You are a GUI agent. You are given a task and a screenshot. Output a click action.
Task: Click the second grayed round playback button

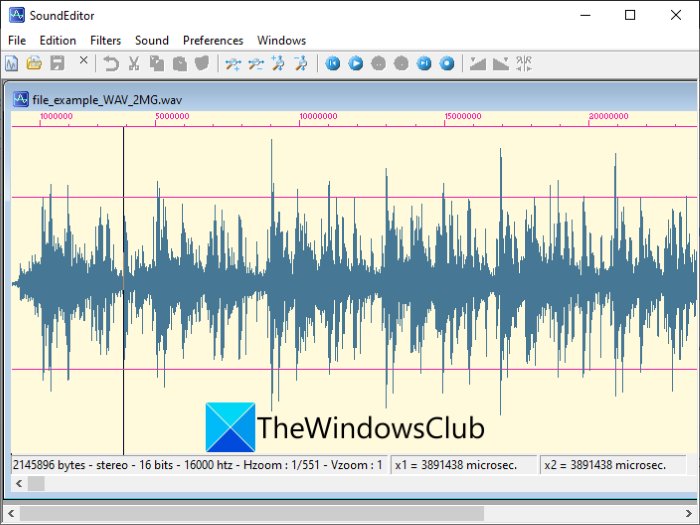point(401,63)
